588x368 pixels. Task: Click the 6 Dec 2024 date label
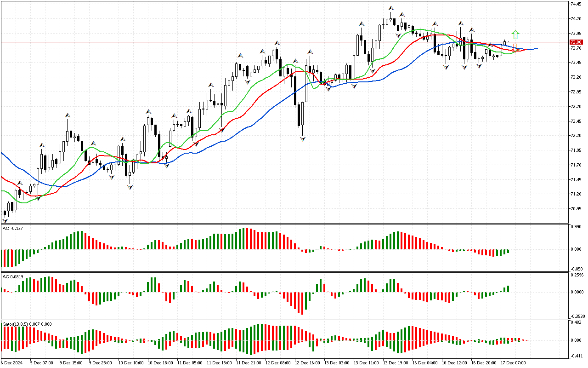[12, 363]
